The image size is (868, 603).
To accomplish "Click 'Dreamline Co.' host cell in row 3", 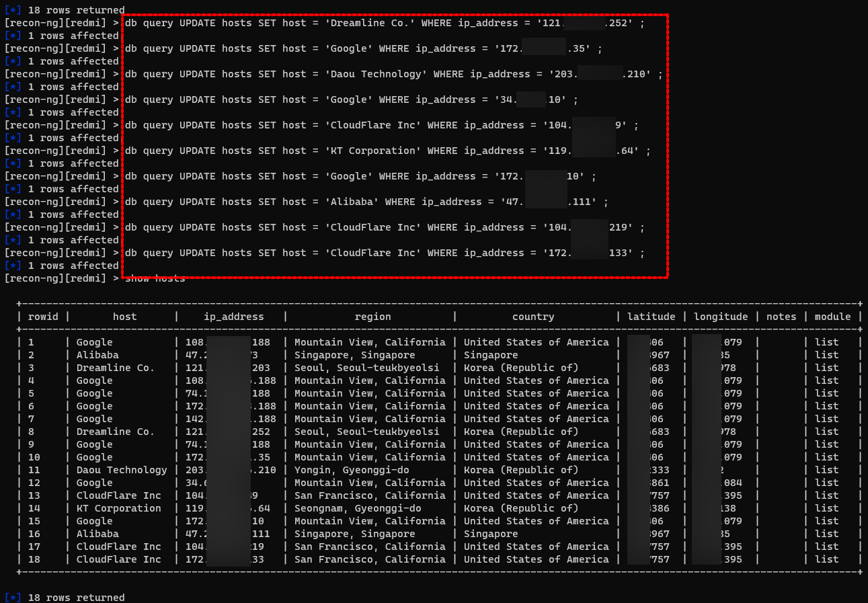I will [115, 368].
